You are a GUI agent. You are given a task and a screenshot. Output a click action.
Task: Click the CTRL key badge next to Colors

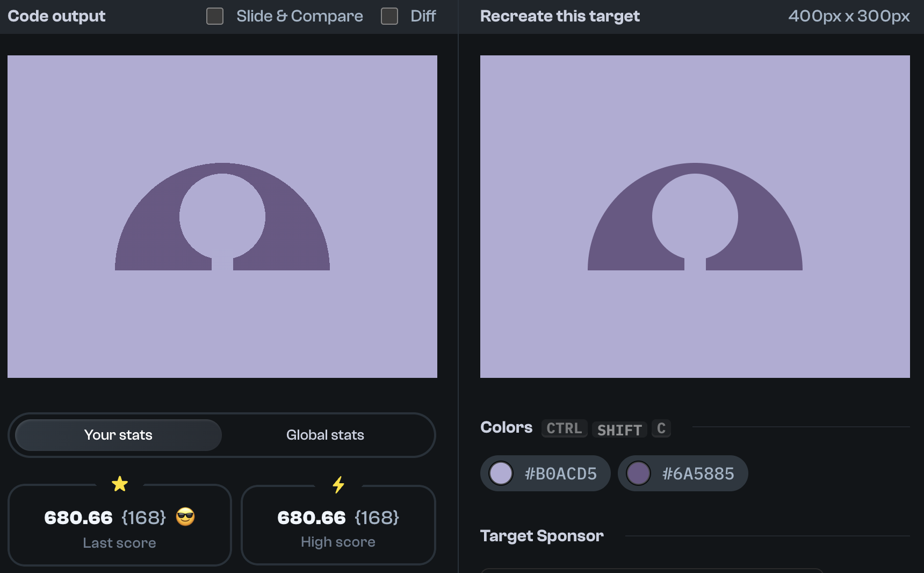(564, 428)
